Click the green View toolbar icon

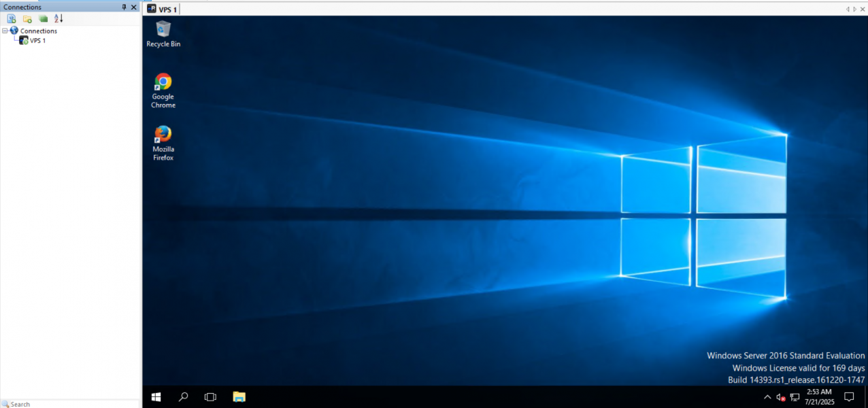43,18
